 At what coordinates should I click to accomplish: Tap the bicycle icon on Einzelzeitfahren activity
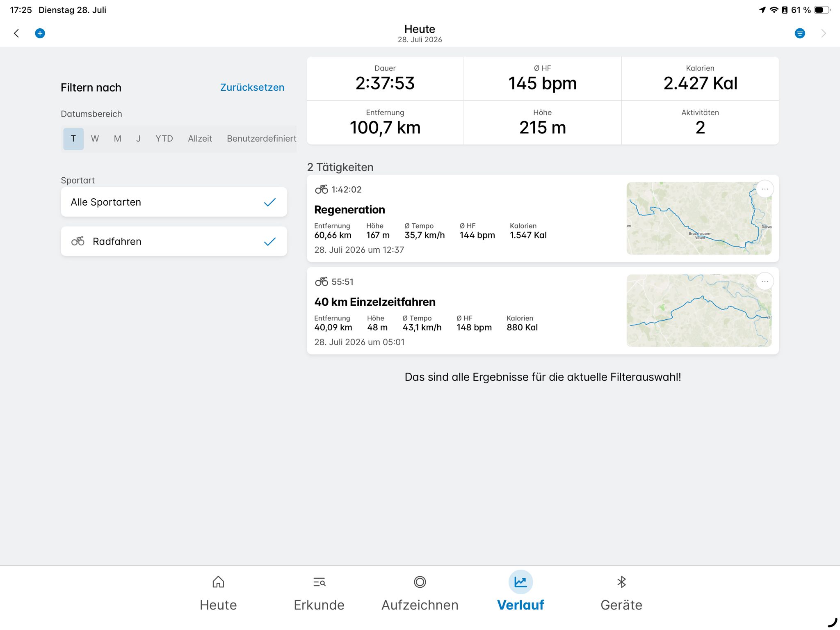point(322,282)
